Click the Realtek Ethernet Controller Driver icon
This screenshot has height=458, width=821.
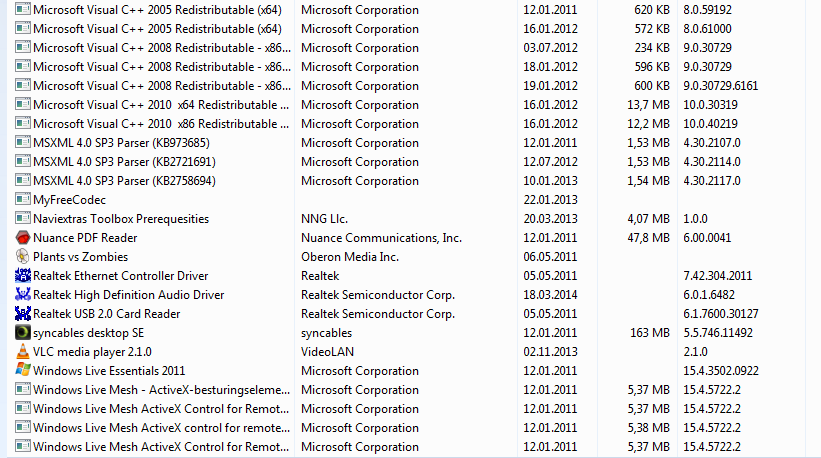[x=23, y=275]
